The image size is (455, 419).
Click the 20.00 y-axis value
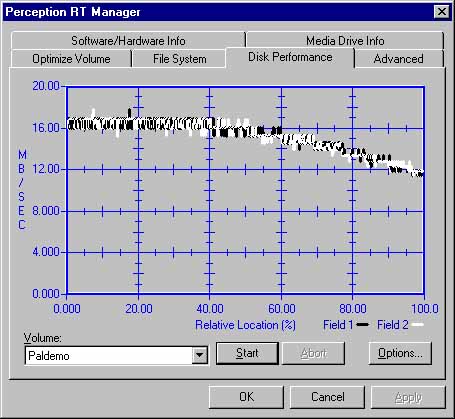tap(46, 86)
